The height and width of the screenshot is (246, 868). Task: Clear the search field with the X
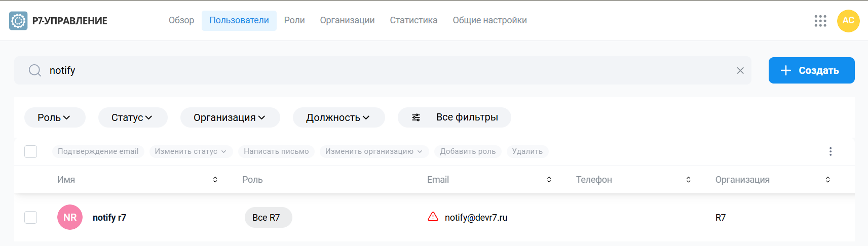[x=740, y=70]
